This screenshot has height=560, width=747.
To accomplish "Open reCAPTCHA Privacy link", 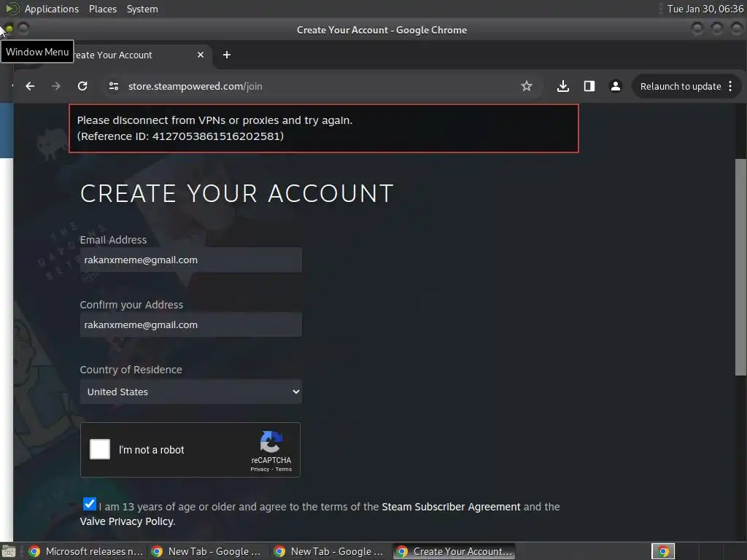I will click(x=260, y=469).
